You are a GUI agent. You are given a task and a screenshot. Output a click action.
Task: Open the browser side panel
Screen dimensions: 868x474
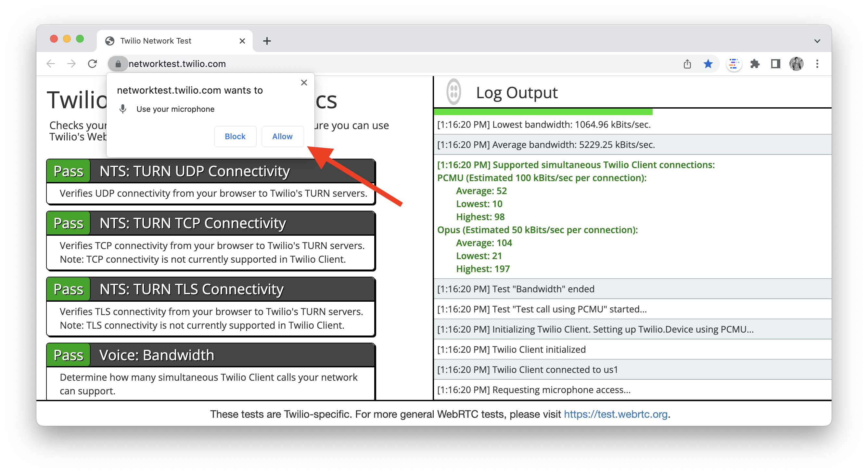click(x=775, y=64)
